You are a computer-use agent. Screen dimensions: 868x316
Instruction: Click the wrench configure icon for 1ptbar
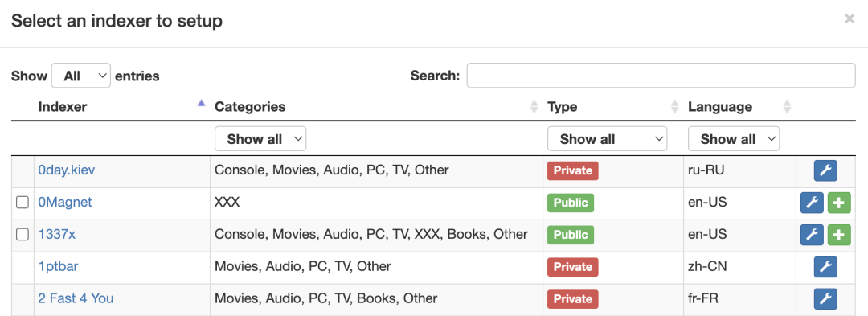point(825,267)
